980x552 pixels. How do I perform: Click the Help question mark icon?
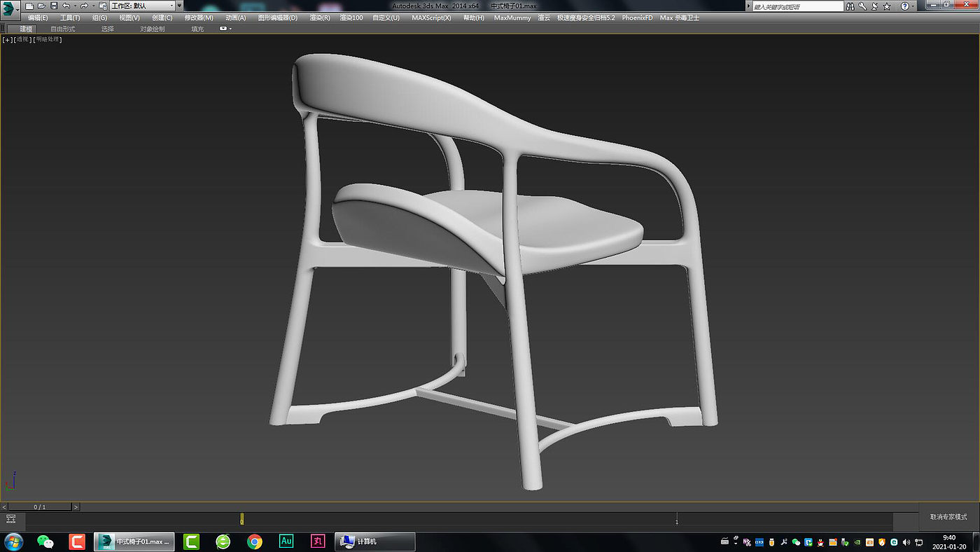(x=904, y=6)
